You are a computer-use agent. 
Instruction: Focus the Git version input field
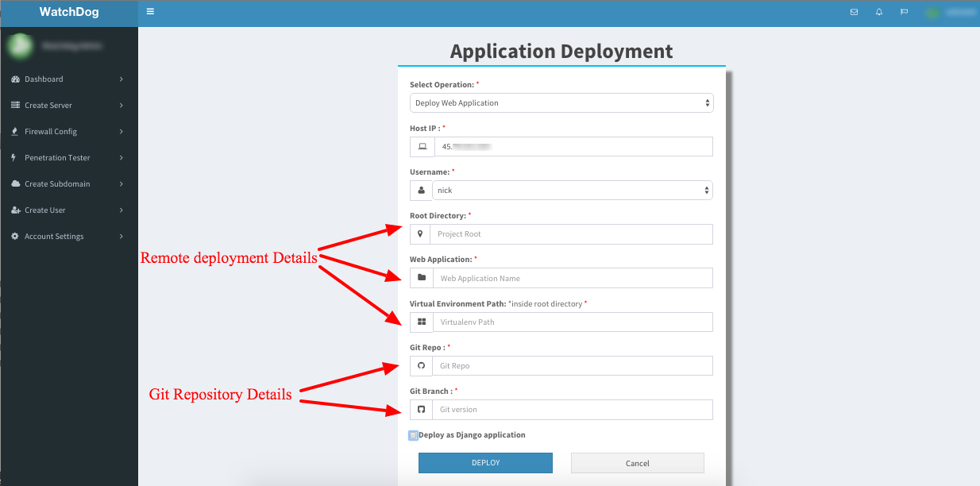point(573,410)
